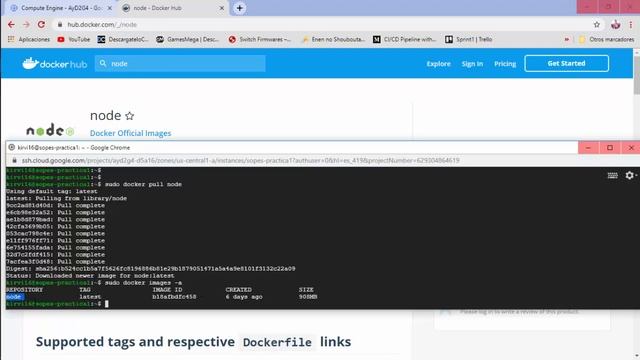Screen dimensions: 640x360
Task: Click the Docker Hub search field
Action: [x=180, y=64]
